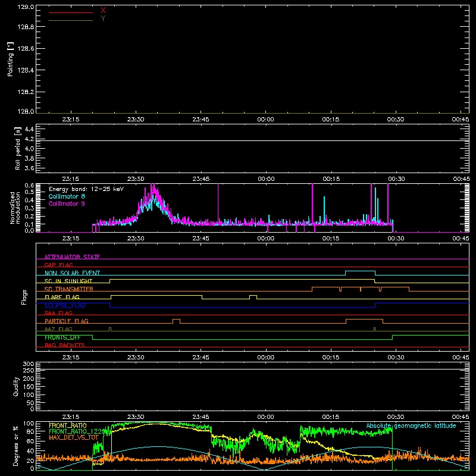Click the 'SAA_FLAG' flag label
This screenshot has width=476, height=476.
(x=58, y=313)
